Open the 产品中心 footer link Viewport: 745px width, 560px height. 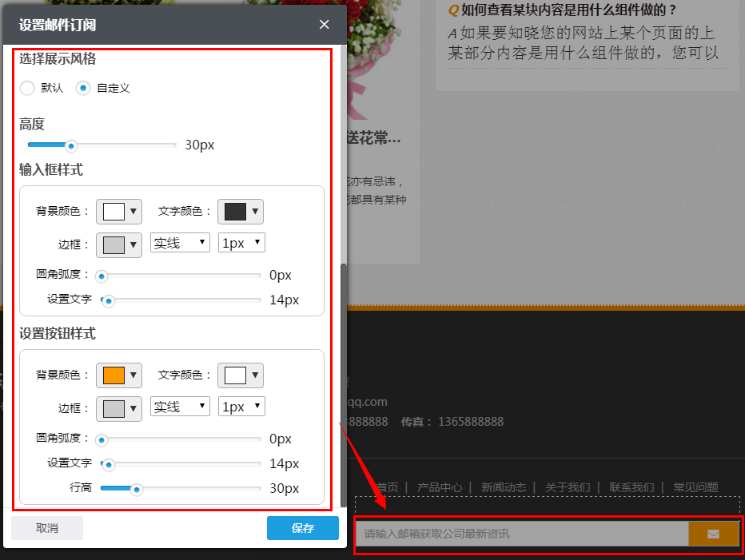click(440, 486)
